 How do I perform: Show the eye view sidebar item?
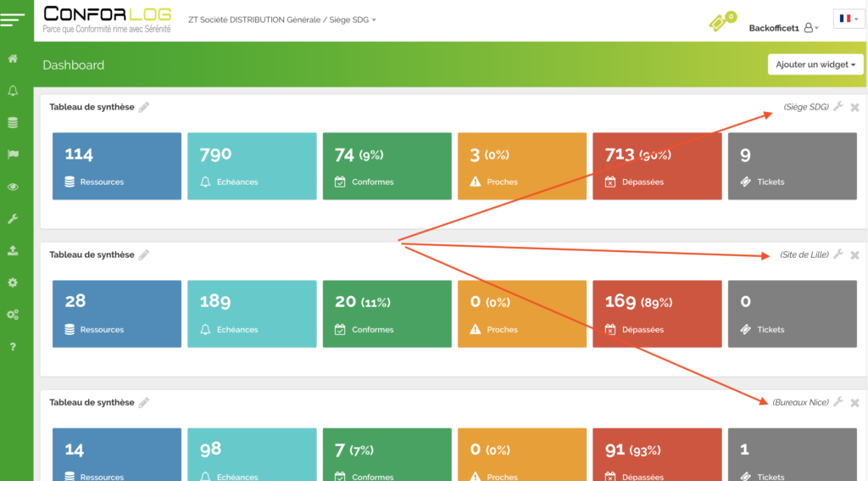pos(13,187)
